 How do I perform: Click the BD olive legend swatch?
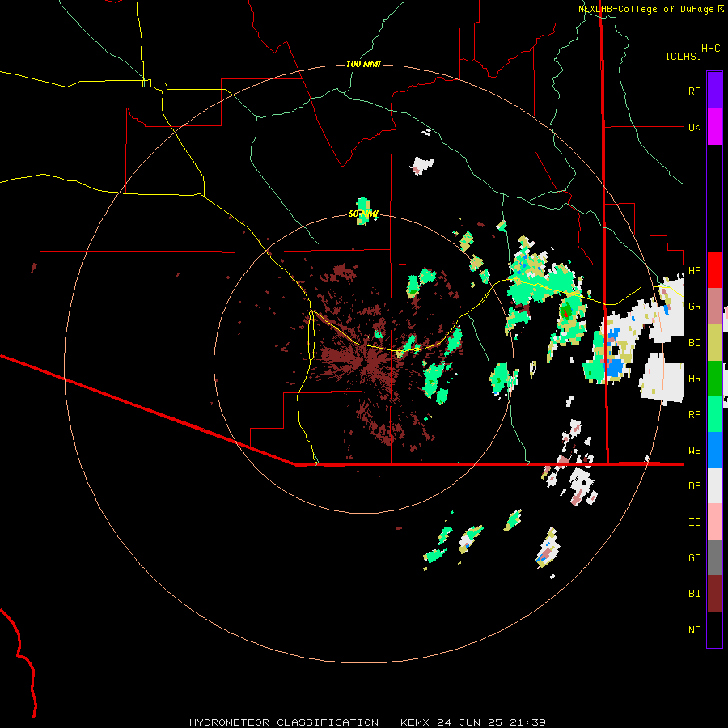coord(714,342)
